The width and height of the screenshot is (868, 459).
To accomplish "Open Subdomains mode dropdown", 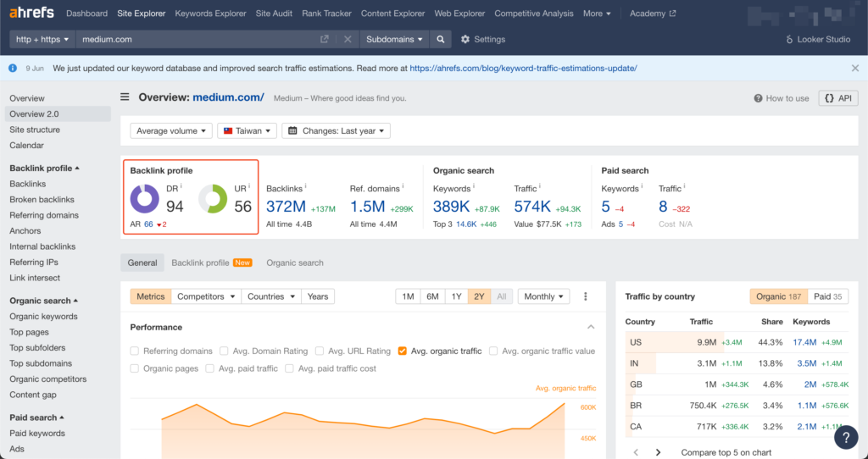I will coord(394,39).
